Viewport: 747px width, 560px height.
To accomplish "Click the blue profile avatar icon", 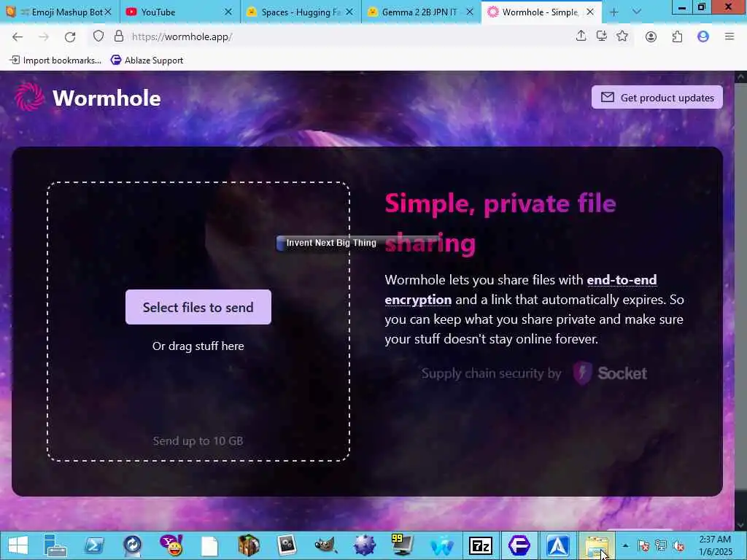I will pyautogui.click(x=703, y=36).
